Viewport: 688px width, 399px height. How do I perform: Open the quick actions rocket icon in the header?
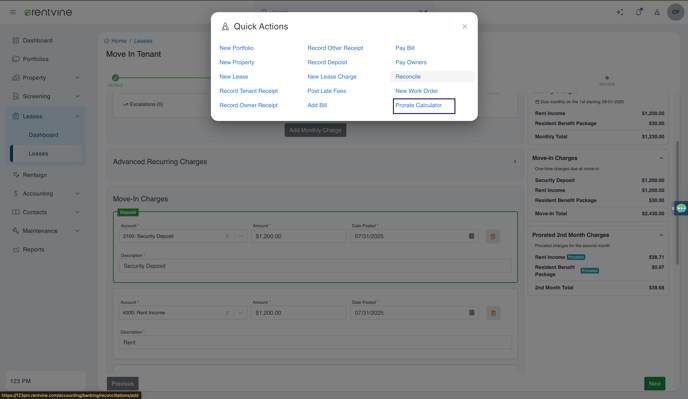[x=657, y=12]
